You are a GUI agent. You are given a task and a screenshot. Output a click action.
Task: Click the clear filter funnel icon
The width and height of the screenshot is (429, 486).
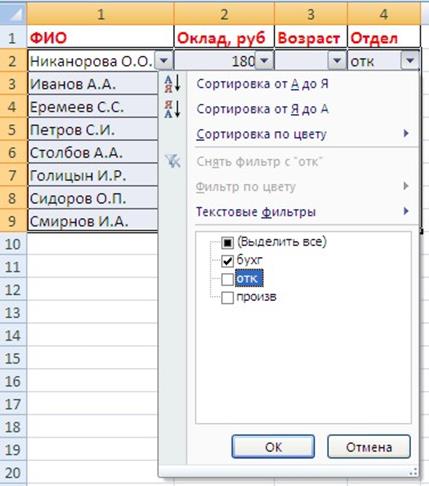[x=173, y=162]
